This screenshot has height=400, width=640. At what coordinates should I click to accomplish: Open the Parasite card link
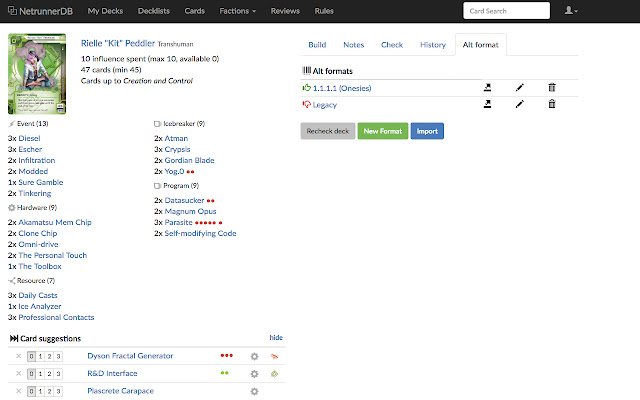point(178,222)
